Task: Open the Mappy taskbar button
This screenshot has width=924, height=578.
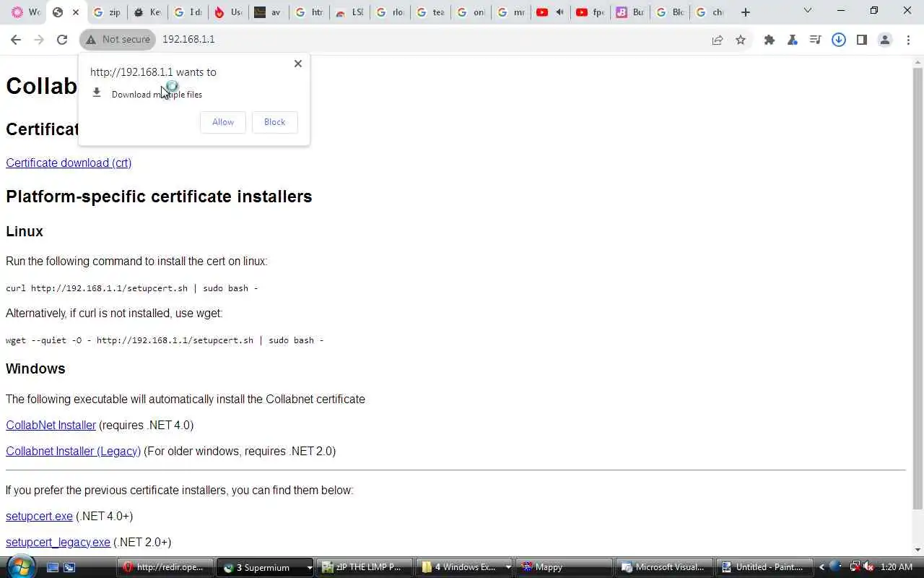Action: tap(565, 567)
